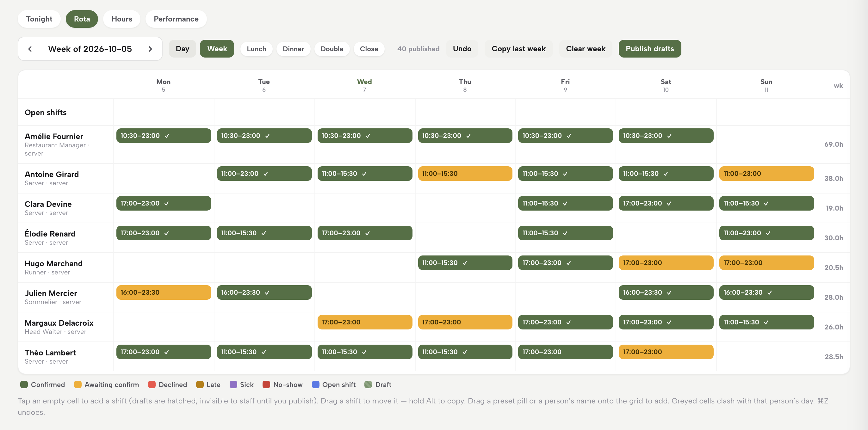Screen dimensions: 868x430
Task: Click the Late legend swatch
Action: click(x=200, y=384)
